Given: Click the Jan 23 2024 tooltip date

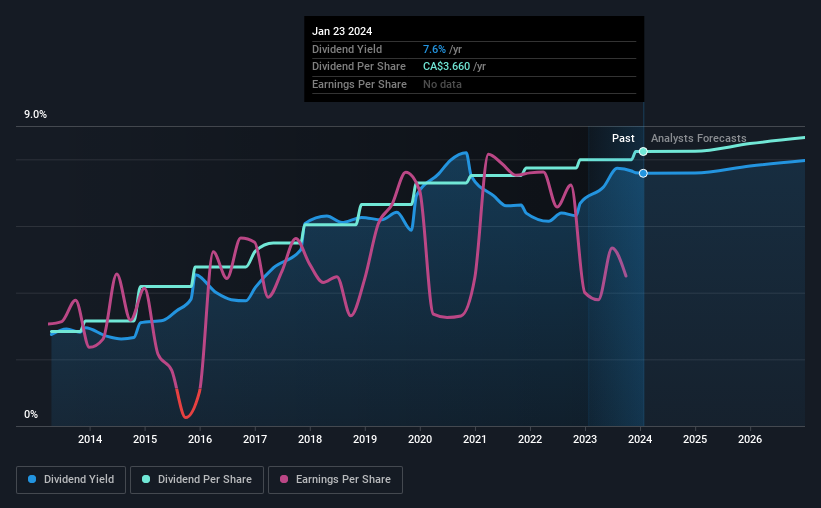Looking at the screenshot, I should coord(342,31).
